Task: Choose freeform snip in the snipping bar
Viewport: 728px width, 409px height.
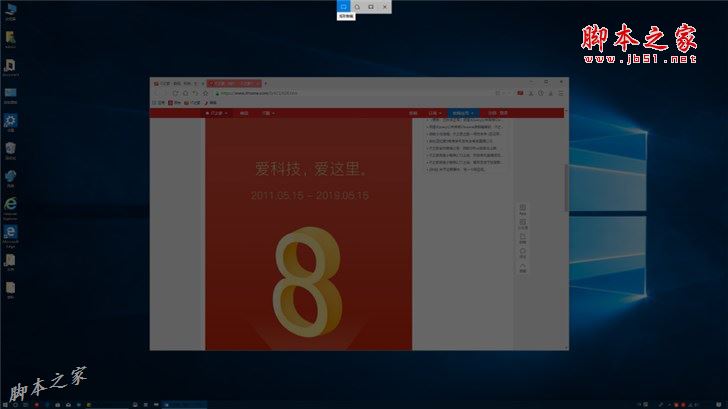Action: 357,6
